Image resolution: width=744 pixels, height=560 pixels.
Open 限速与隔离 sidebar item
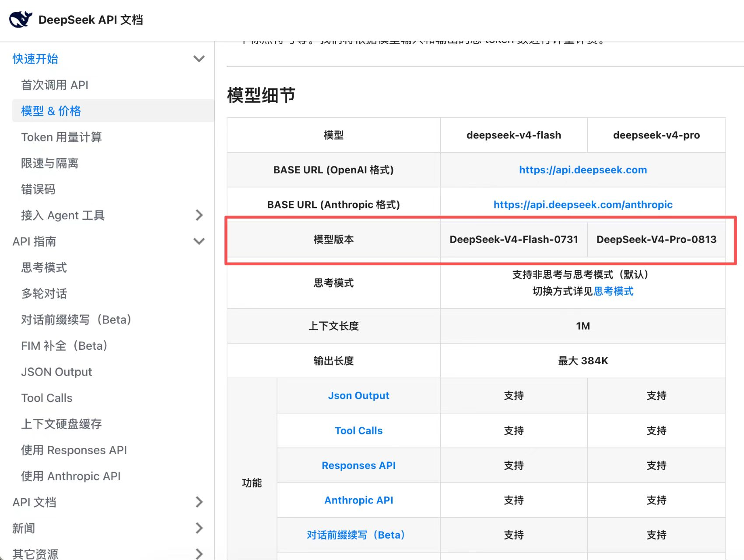49,163
